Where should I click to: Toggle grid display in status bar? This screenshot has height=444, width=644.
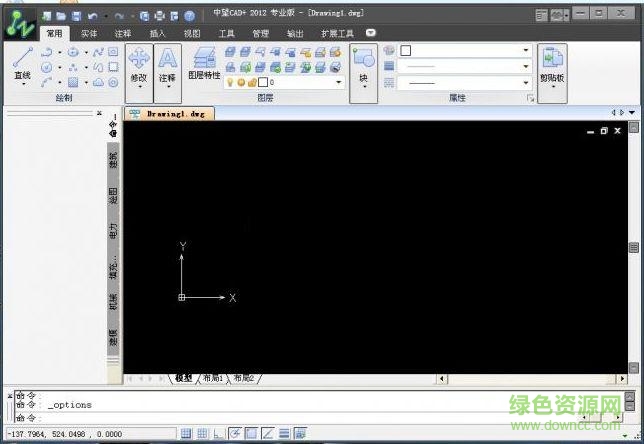202,433
